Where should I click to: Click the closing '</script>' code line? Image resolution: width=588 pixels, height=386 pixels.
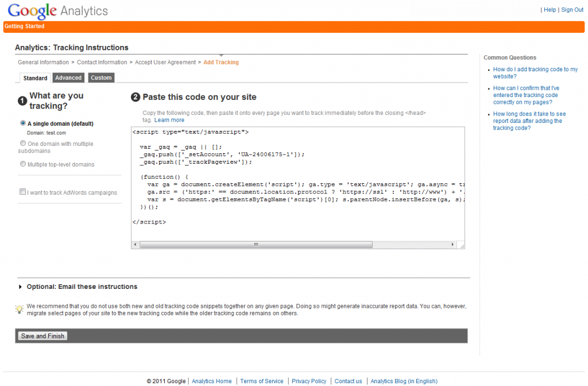coord(149,222)
